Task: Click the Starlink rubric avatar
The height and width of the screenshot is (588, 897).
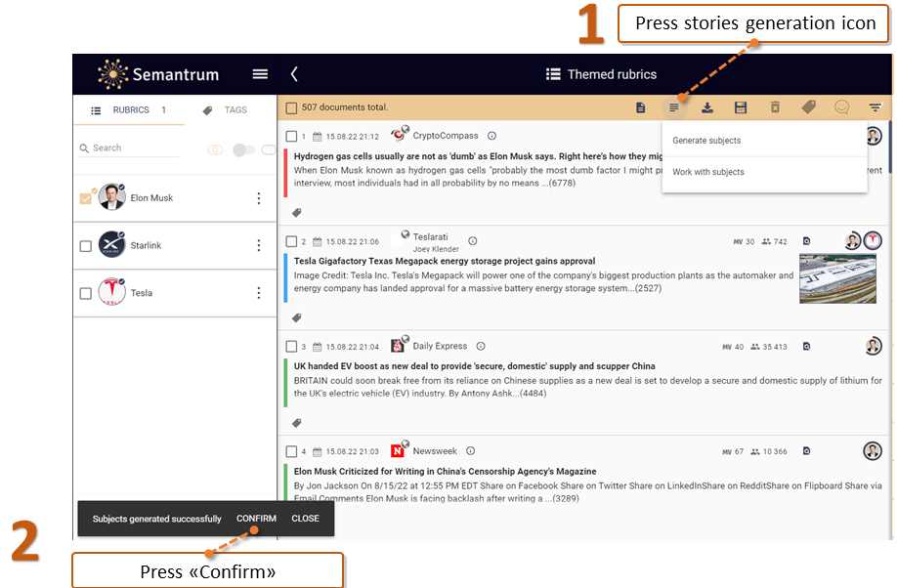Action: (111, 245)
